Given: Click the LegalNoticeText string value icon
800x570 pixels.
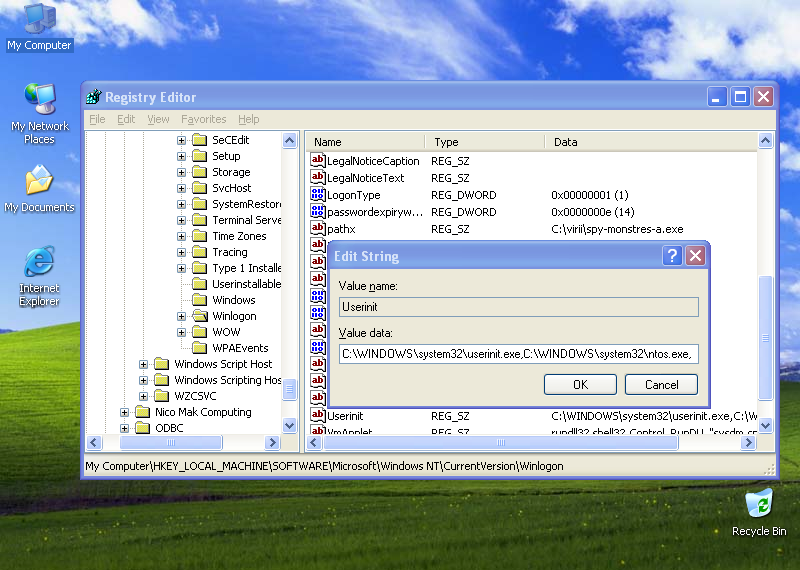Looking at the screenshot, I should (x=317, y=178).
